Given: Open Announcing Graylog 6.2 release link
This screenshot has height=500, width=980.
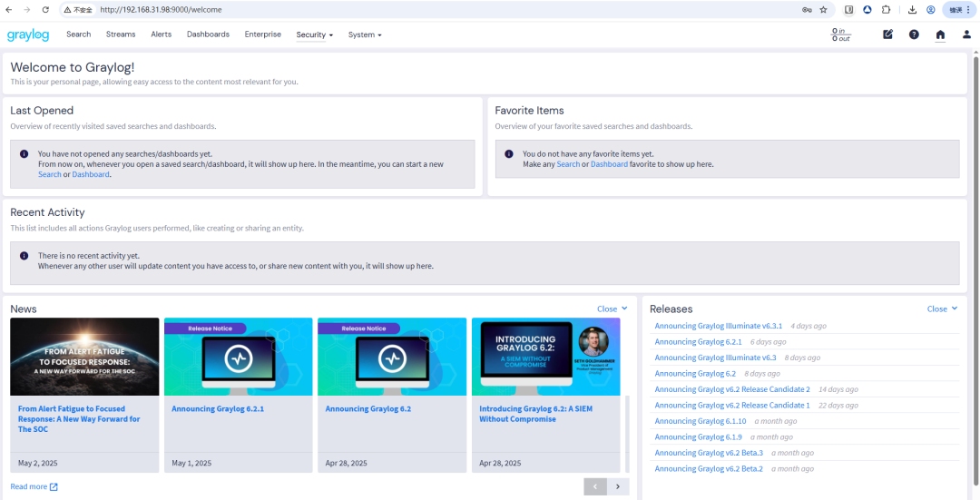Looking at the screenshot, I should [695, 374].
